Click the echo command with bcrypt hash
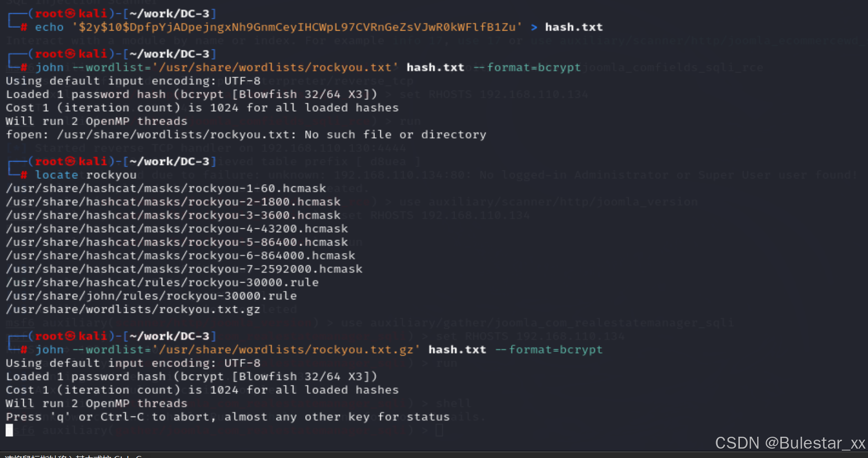868x458 pixels. 319,27
